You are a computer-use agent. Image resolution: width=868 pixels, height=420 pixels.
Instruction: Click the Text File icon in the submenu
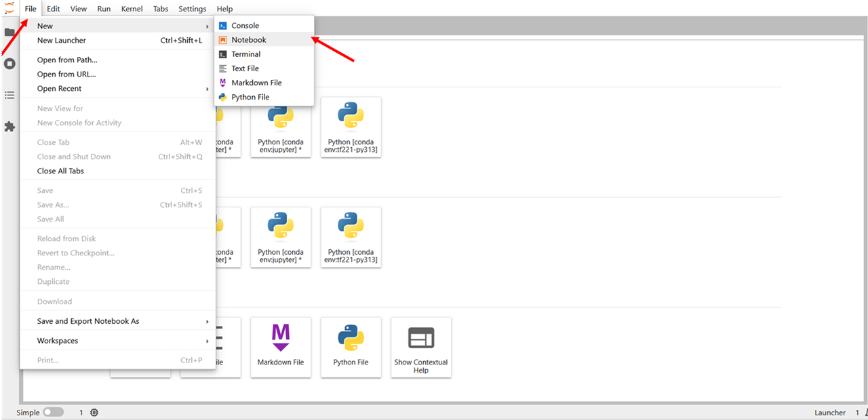[222, 68]
